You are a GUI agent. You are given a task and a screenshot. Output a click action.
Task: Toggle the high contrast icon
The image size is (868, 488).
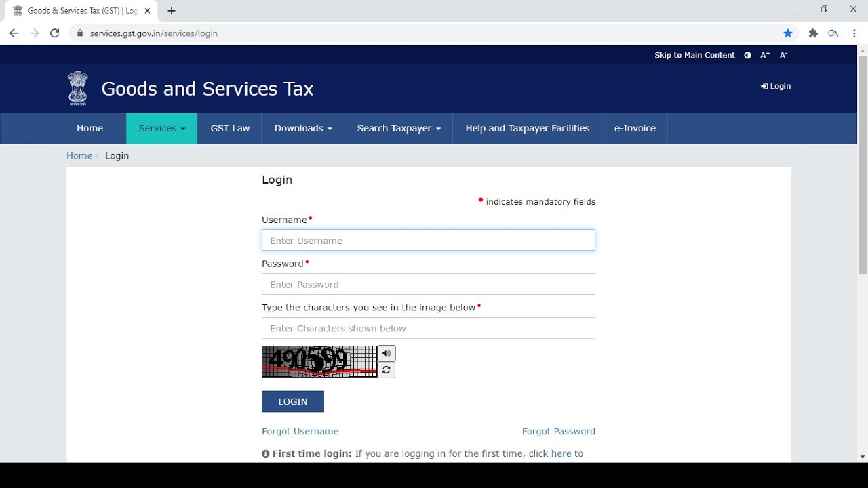(x=747, y=55)
